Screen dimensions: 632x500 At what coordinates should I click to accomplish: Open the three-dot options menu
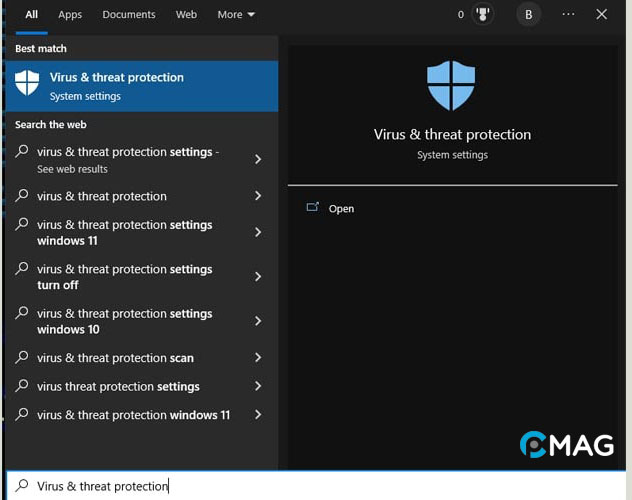point(568,15)
